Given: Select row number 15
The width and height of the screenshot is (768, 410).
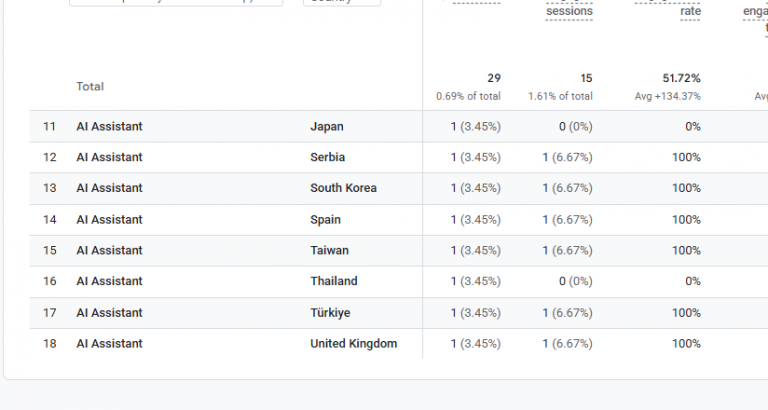Looking at the screenshot, I should tap(49, 251).
